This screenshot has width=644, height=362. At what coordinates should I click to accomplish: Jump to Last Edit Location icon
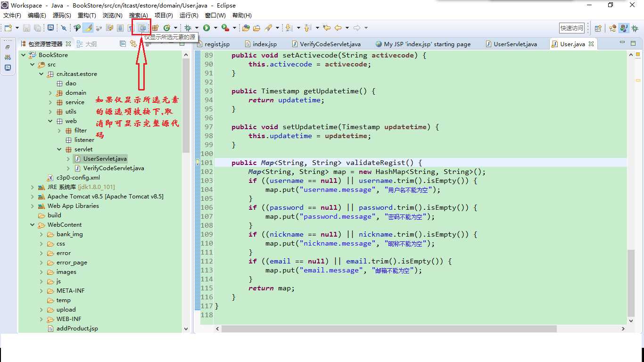[327, 28]
